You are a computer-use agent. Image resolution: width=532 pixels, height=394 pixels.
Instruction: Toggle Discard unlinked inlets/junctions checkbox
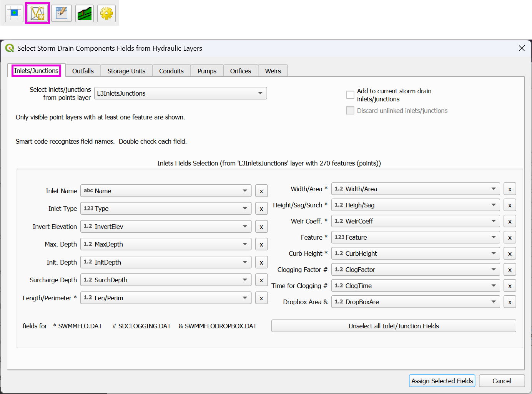click(x=350, y=111)
